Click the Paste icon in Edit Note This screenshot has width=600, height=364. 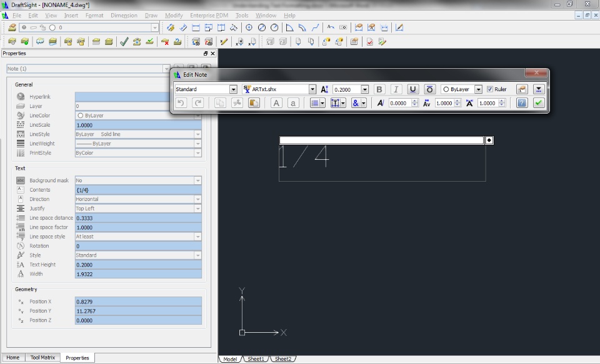[x=254, y=103]
